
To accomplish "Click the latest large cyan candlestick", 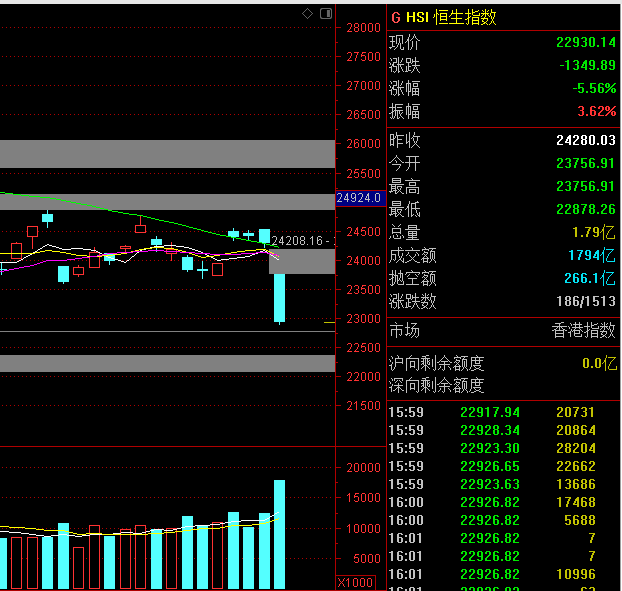I will pos(279,297).
